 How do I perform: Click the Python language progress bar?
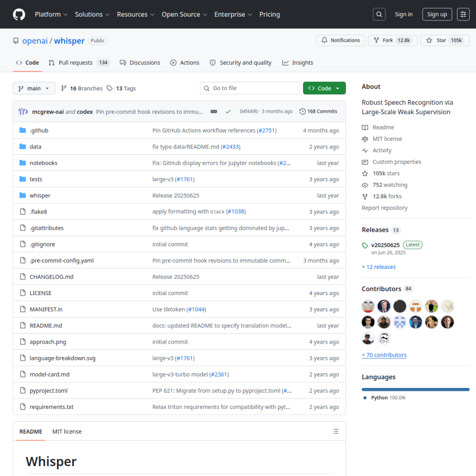pos(416,389)
